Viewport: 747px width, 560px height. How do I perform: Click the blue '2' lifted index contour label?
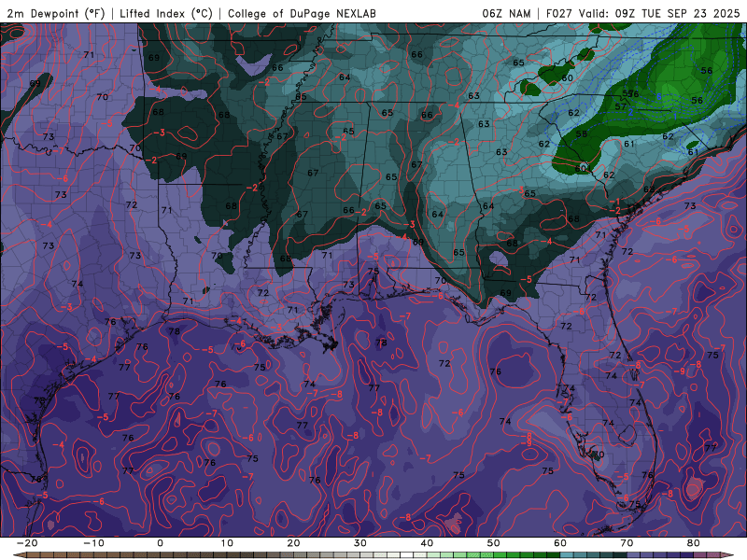[x=630, y=112]
